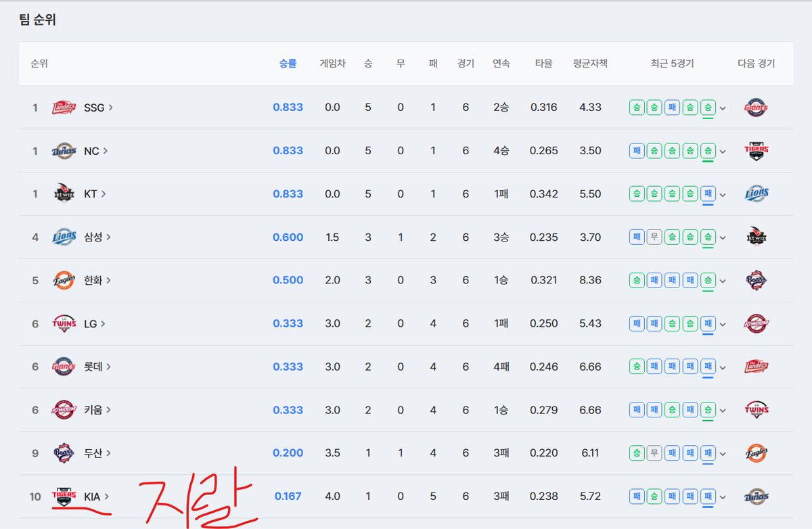Click KT's 0.342 batting average
This screenshot has width=812, height=529.
tap(543, 194)
